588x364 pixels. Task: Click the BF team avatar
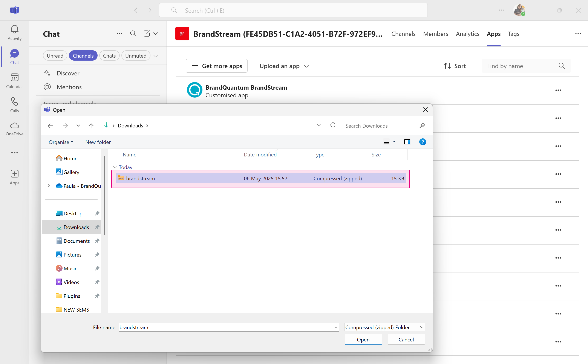[x=182, y=34]
